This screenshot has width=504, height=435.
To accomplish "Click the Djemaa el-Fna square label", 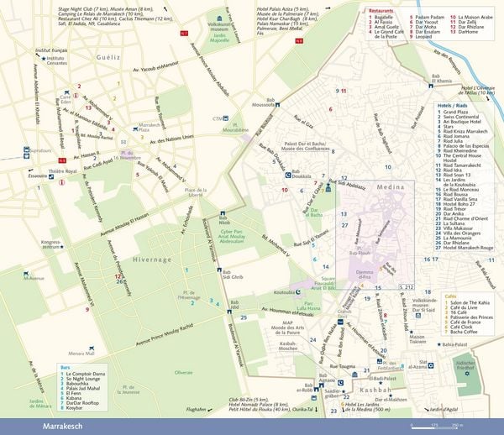I will point(365,275).
